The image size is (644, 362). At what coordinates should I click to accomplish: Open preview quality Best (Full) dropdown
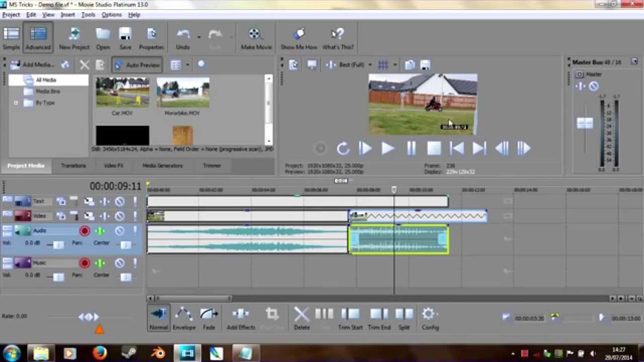click(x=370, y=65)
